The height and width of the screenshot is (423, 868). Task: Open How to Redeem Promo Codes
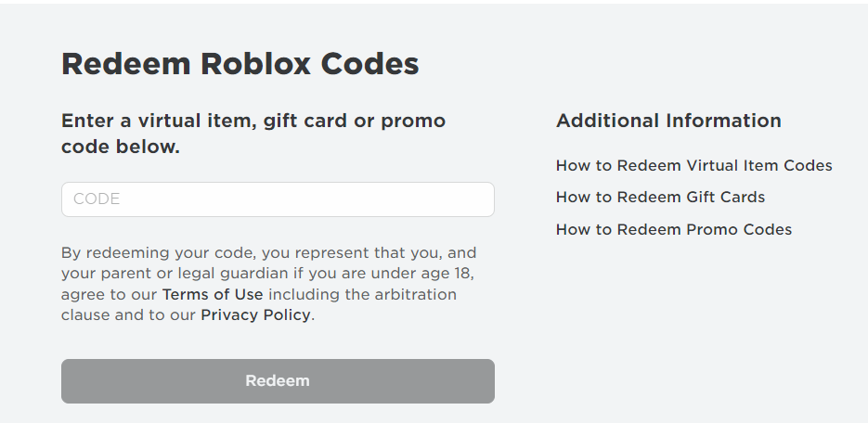click(673, 229)
